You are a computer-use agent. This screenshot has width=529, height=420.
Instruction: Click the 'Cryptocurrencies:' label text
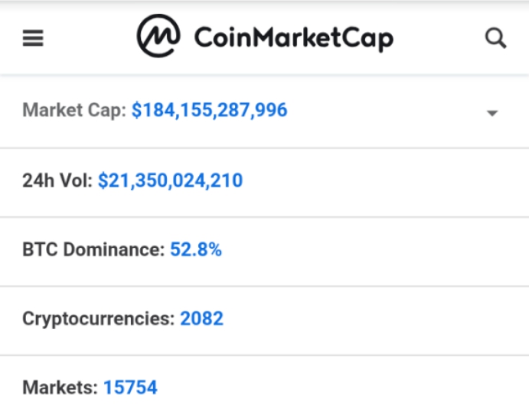(x=98, y=319)
